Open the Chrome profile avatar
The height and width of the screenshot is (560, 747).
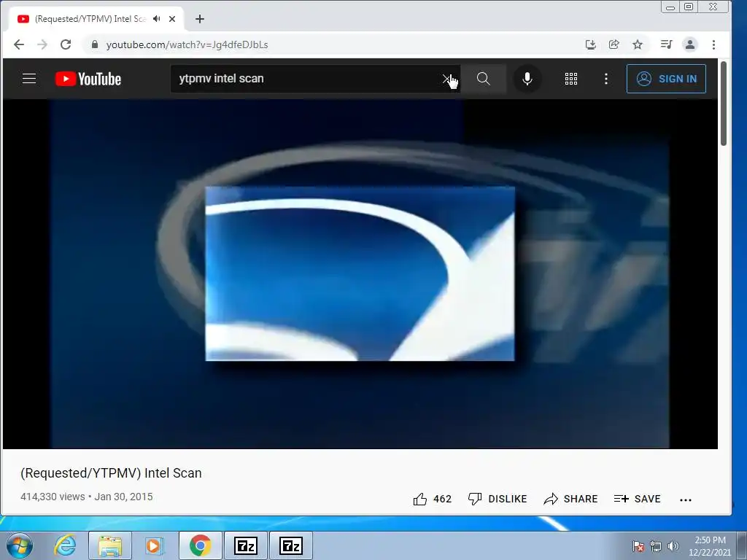tap(690, 44)
